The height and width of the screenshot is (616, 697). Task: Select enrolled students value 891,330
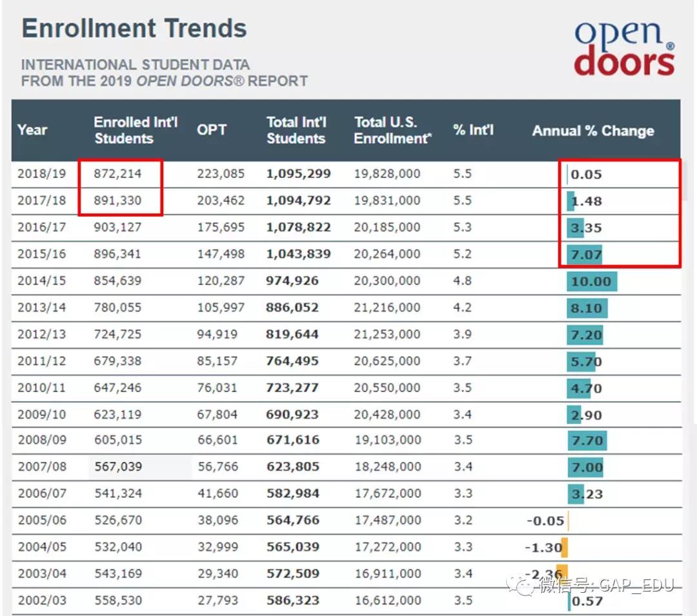tap(117, 201)
